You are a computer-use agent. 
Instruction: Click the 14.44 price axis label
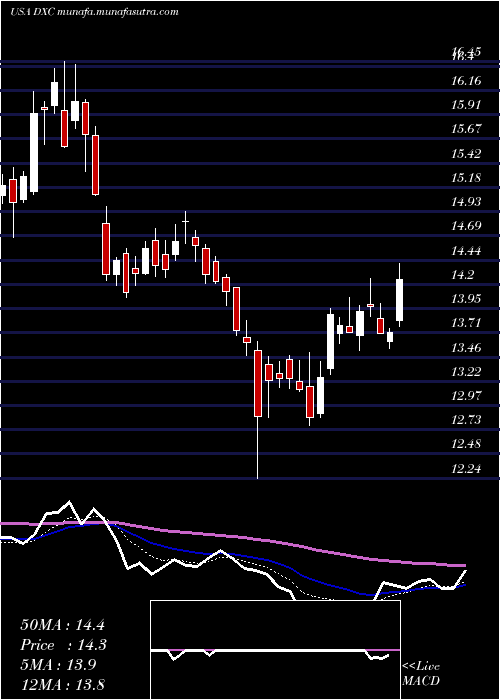(x=466, y=251)
